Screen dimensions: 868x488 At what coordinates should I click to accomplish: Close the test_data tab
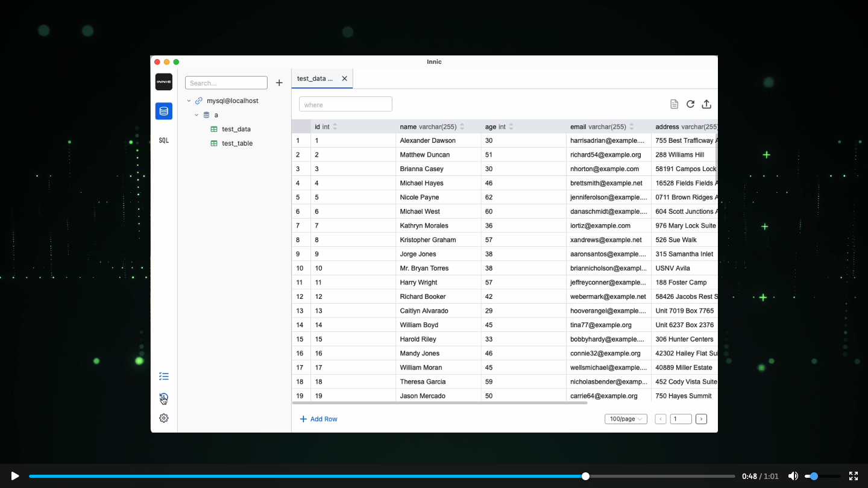(x=344, y=78)
